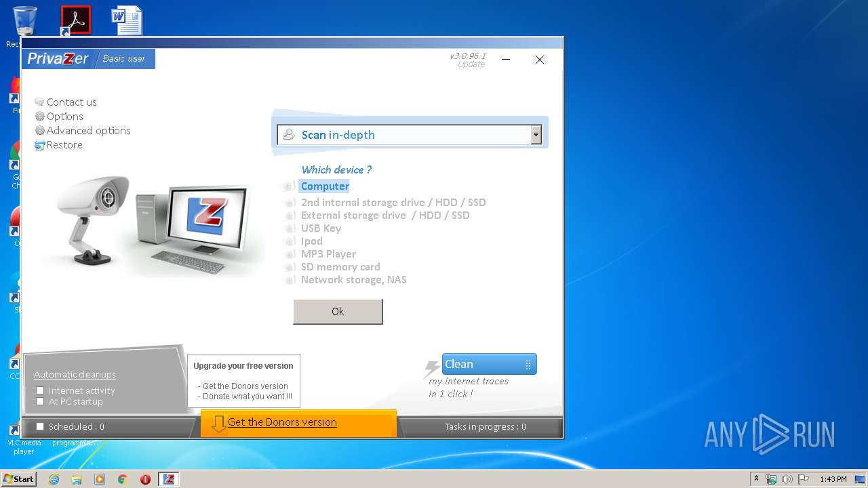Screen dimensions: 868x488
Task: Show hidden system tray icons
Action: [x=756, y=479]
